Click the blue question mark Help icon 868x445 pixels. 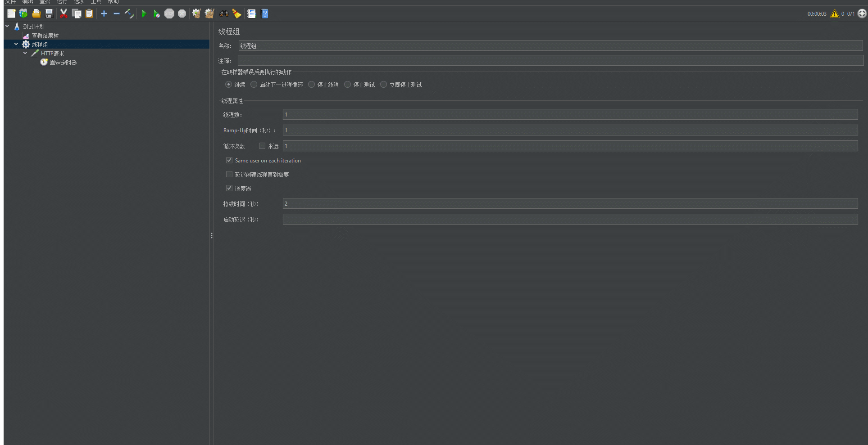(x=265, y=14)
